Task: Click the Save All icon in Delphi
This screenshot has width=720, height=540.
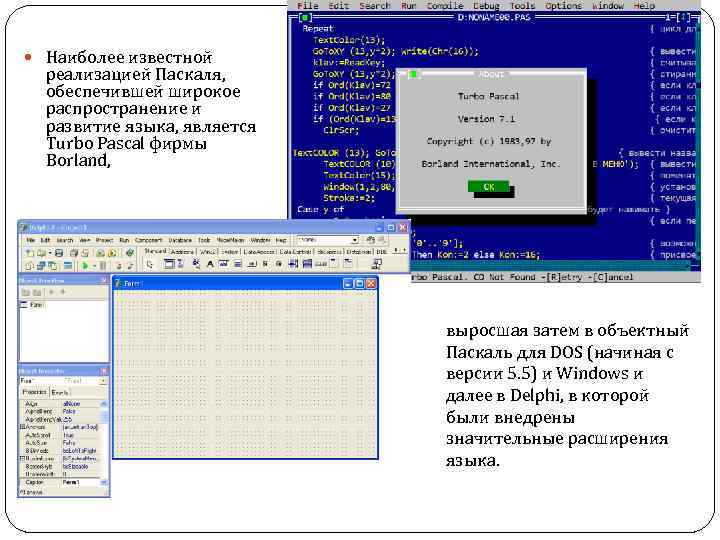Action: 73,253
